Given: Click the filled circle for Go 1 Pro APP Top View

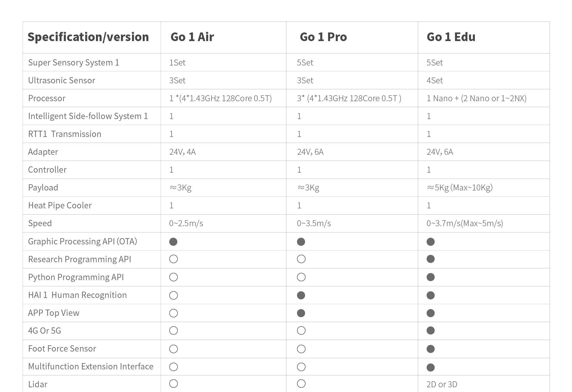Looking at the screenshot, I should [x=301, y=313].
